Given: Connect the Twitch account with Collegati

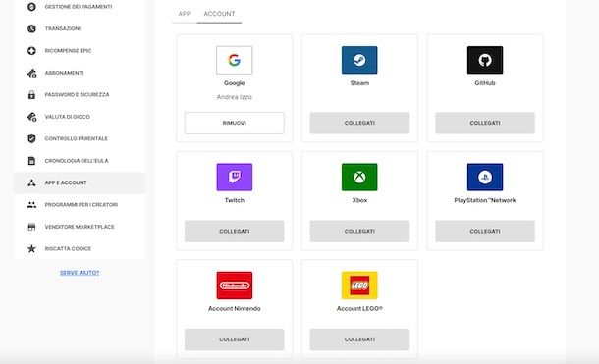Looking at the screenshot, I should (234, 232).
